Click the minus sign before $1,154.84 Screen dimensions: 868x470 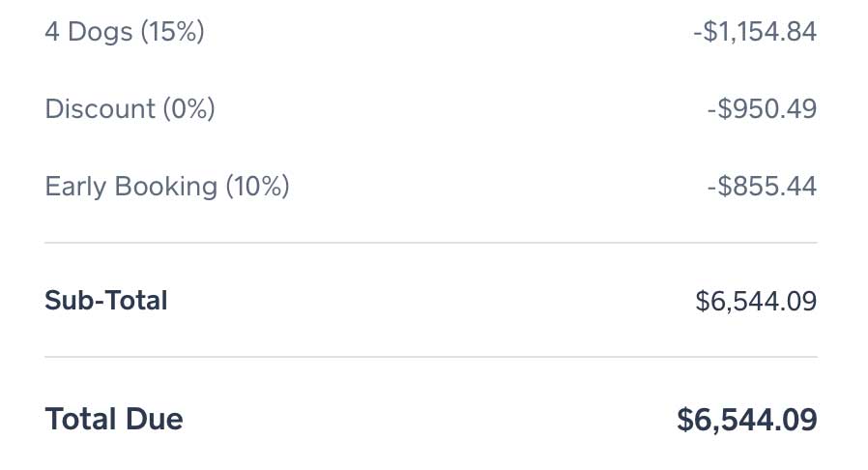[698, 33]
